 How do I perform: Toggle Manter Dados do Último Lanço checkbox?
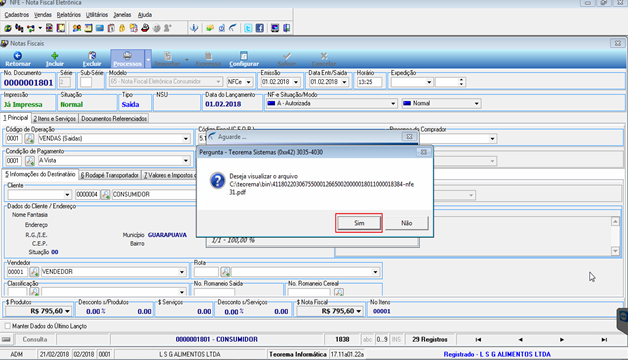click(8, 326)
